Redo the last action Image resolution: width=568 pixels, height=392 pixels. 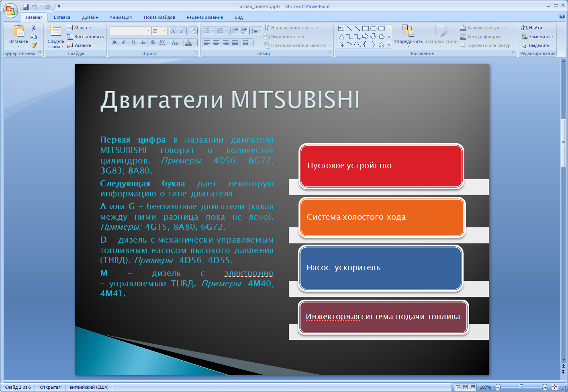click(x=47, y=6)
